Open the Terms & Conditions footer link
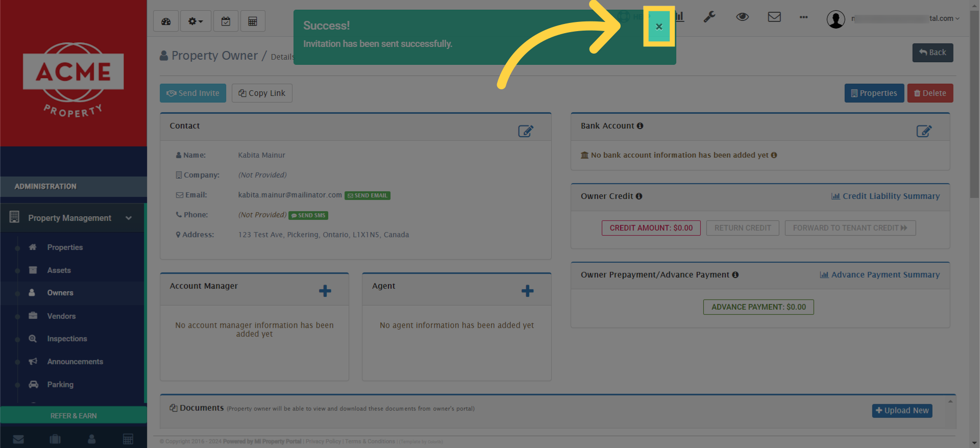 370,442
